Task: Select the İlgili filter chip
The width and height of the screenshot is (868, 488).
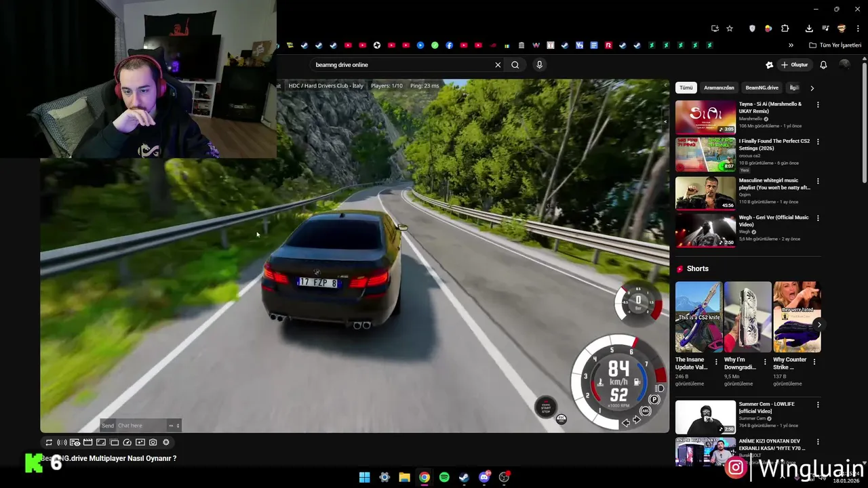Action: pyautogui.click(x=794, y=87)
